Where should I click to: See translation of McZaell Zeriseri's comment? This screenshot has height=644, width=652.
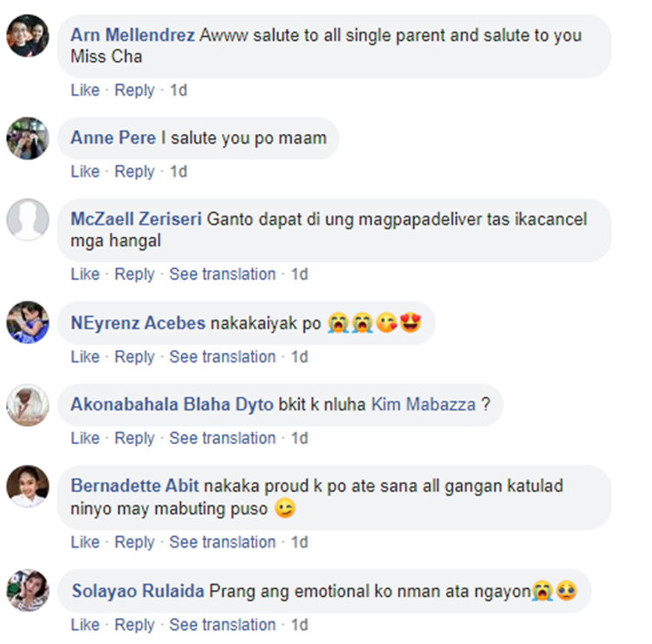point(222,275)
